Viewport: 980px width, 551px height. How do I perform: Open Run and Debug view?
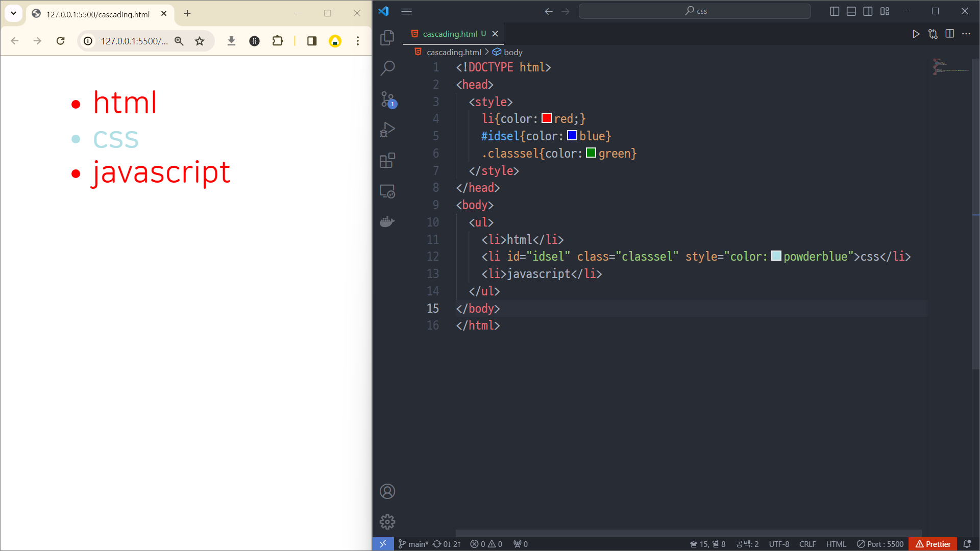[387, 130]
